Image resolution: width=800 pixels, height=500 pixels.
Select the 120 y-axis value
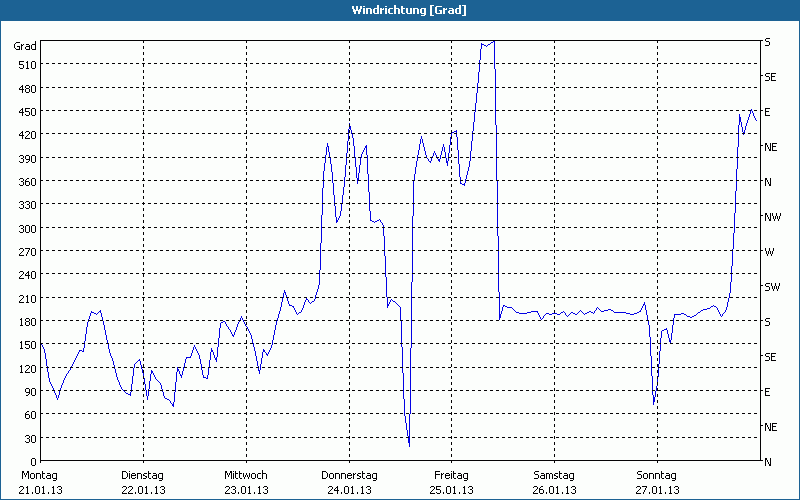pos(28,368)
